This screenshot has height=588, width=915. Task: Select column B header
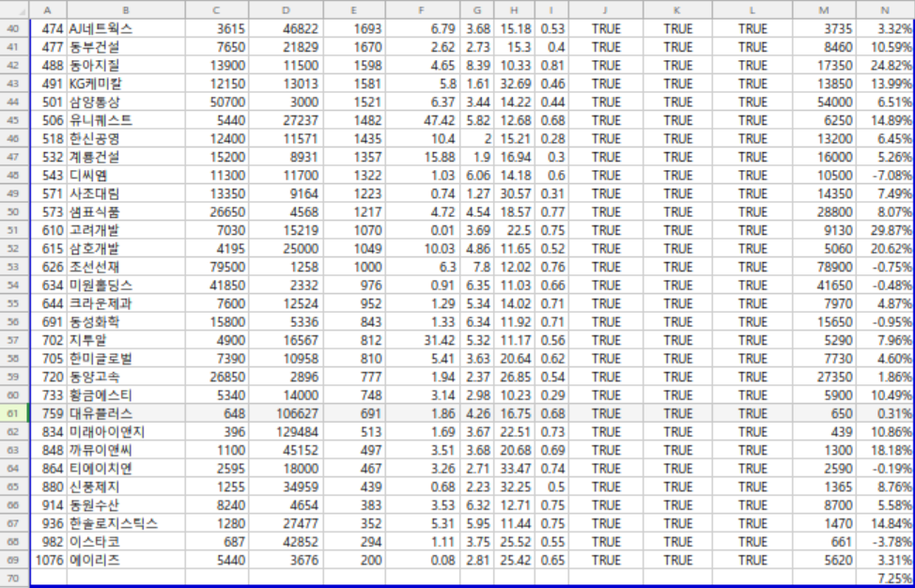coord(126,10)
